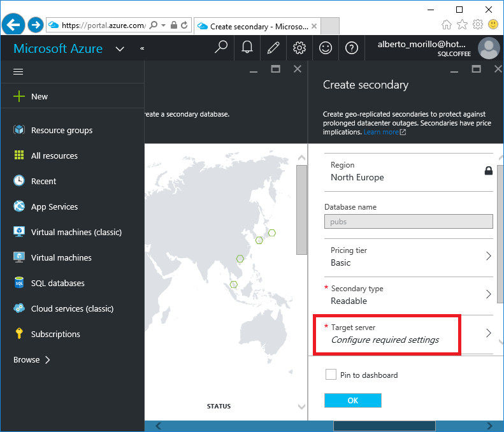Collapse the sidebar with double-chevron
Image resolution: width=504 pixels, height=432 pixels.
(x=142, y=48)
